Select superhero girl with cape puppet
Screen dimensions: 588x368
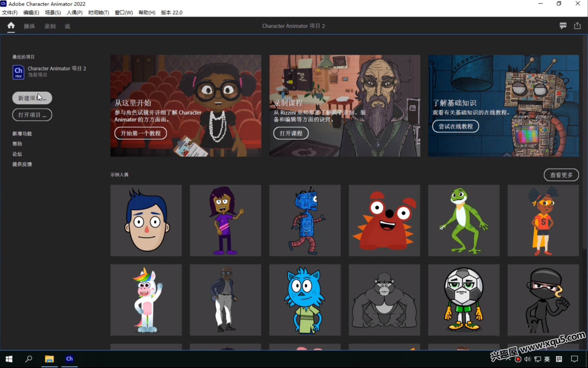click(x=543, y=221)
